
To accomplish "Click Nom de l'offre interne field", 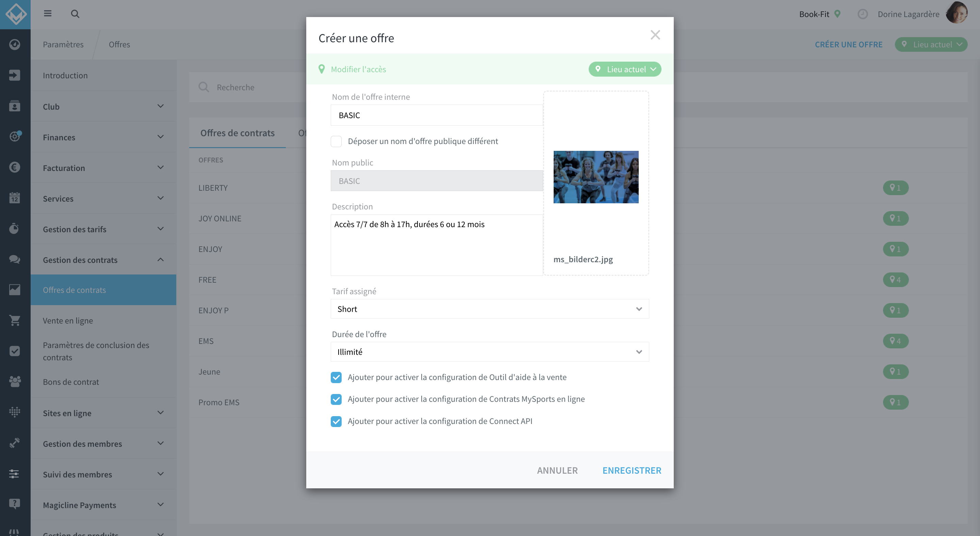I will tap(437, 115).
